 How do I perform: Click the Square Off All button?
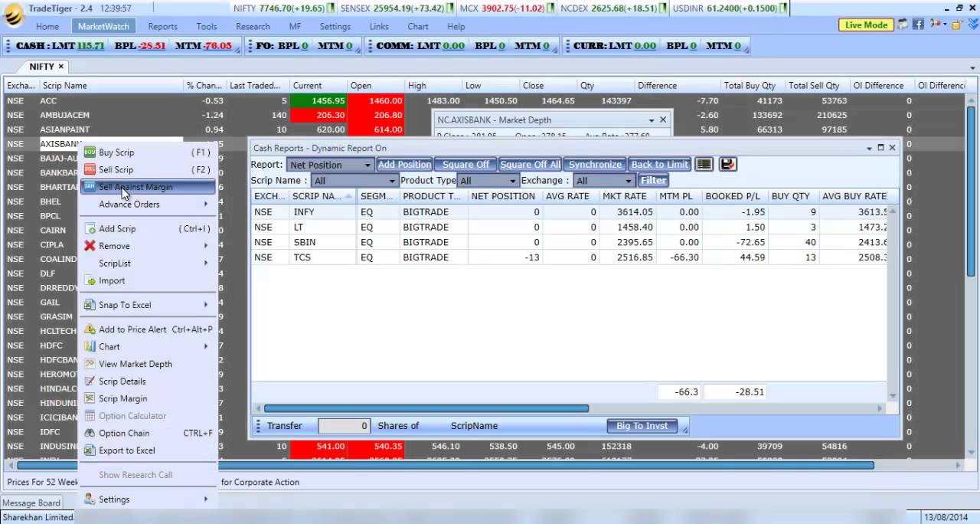coord(530,165)
